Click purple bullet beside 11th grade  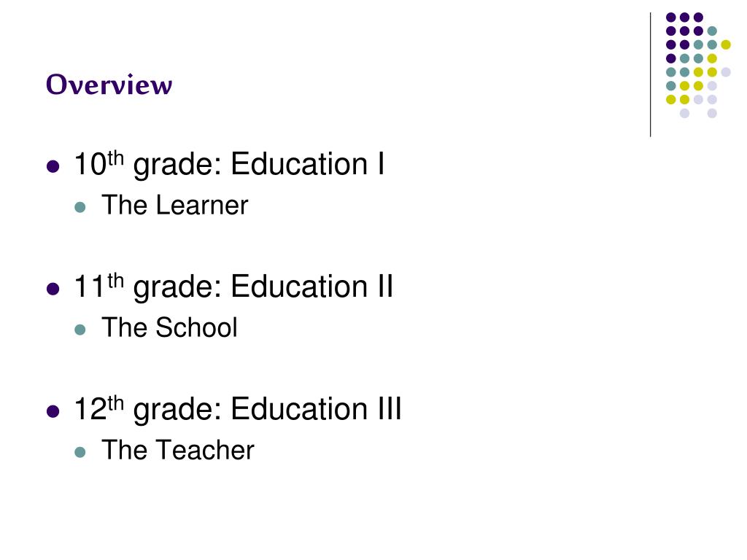tap(53, 289)
